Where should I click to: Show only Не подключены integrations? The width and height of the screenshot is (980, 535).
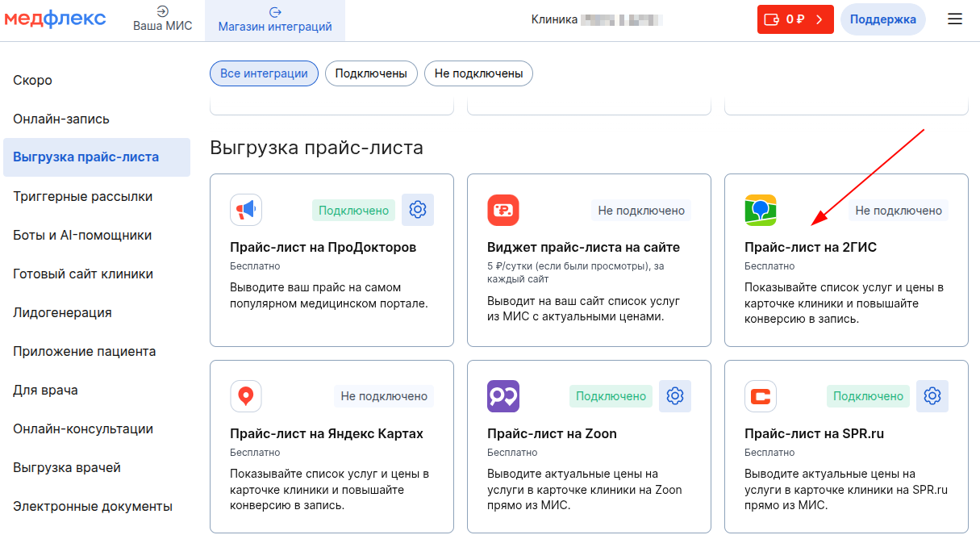(x=478, y=73)
